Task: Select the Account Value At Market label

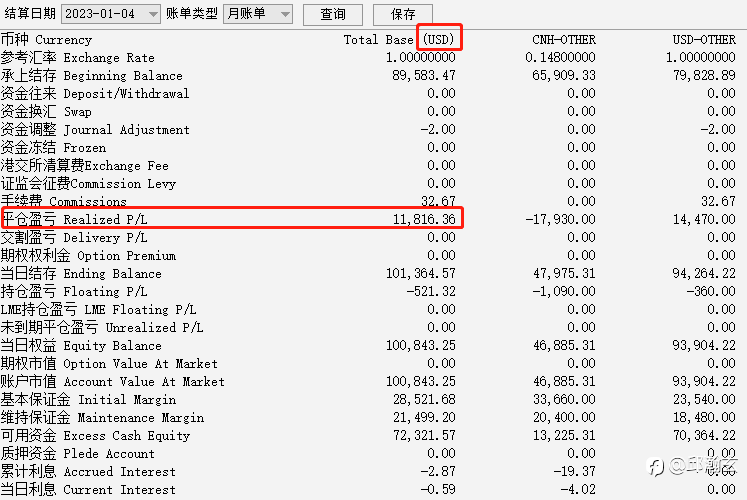Action: tap(112, 381)
